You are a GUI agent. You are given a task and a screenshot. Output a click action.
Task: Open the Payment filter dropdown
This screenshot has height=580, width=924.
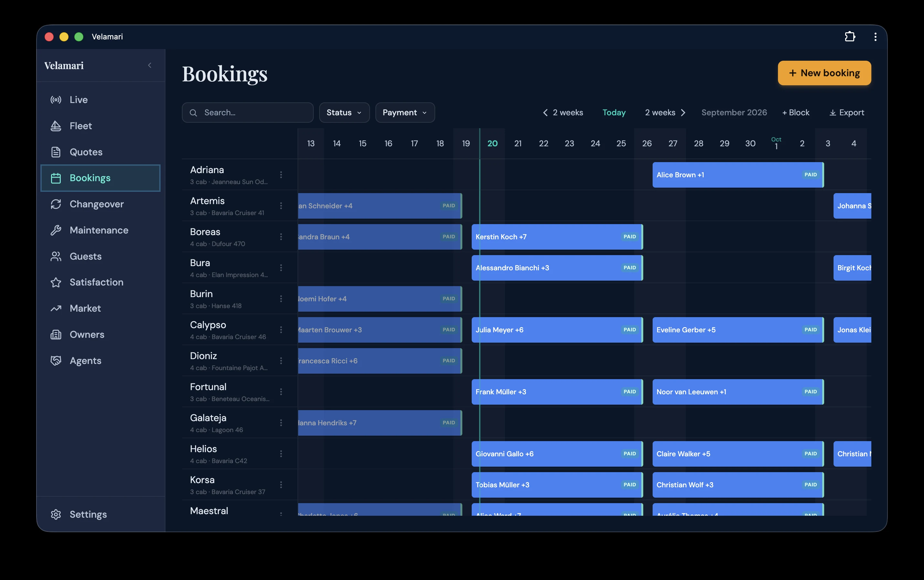coord(405,112)
